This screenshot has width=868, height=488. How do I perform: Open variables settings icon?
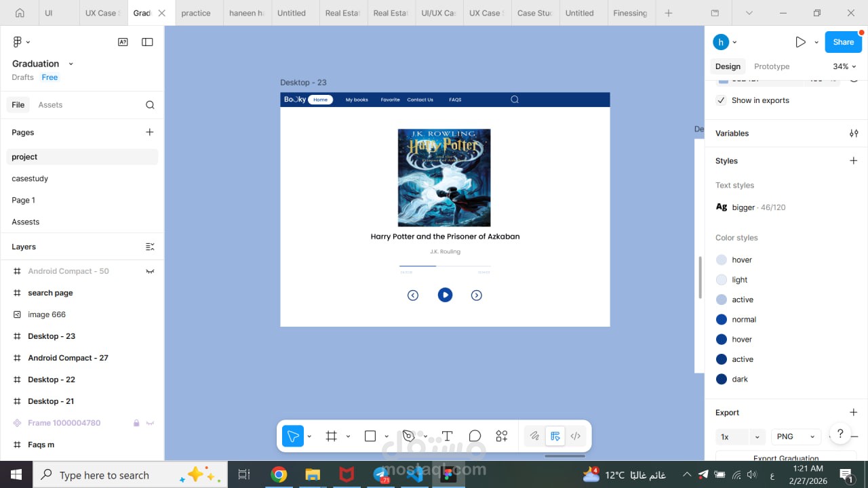pos(854,134)
